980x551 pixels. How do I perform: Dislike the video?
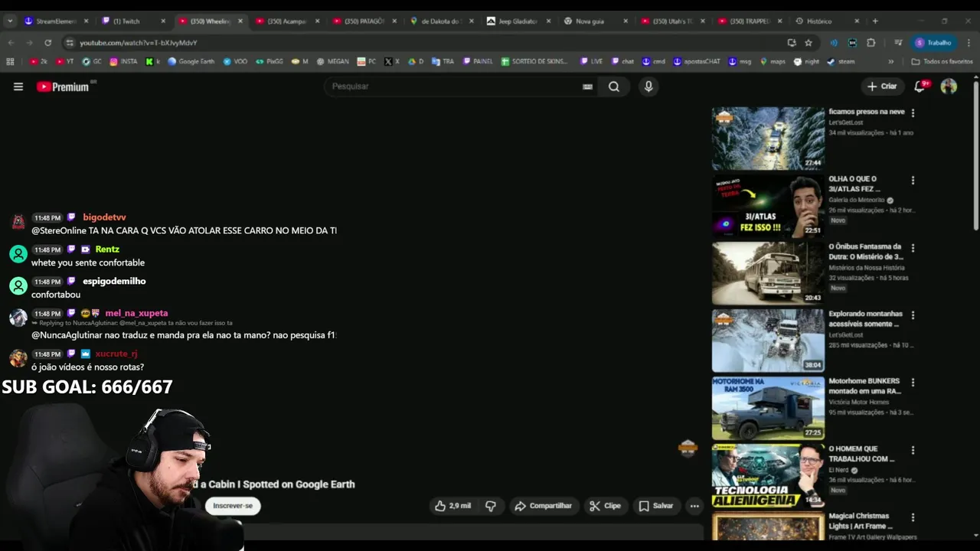(491, 506)
